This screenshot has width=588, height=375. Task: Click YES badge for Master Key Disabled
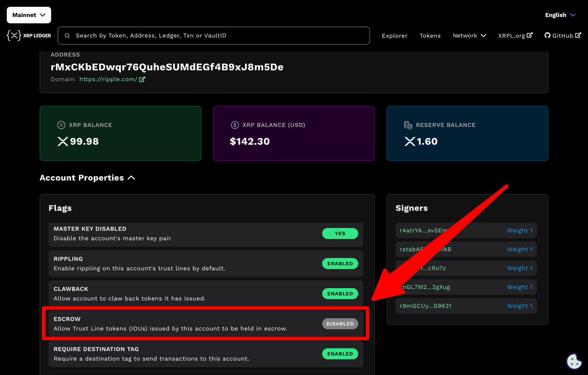340,234
